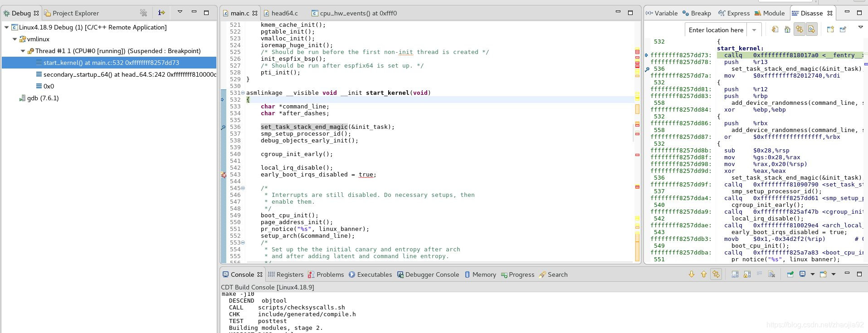The height and width of the screenshot is (333, 868).
Task: Switch to the head64.c editor tab
Action: (x=281, y=13)
